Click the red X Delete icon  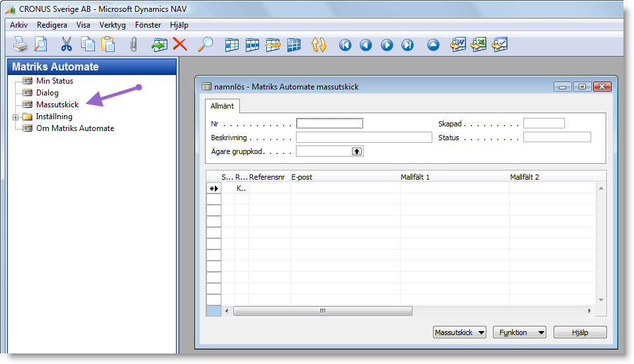click(x=180, y=44)
